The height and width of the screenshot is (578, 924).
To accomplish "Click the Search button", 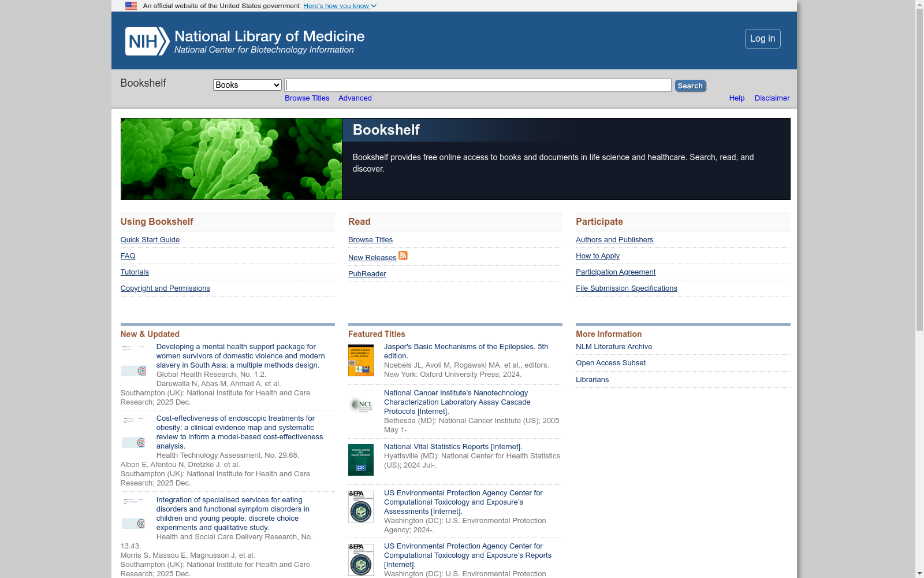I will coord(690,86).
